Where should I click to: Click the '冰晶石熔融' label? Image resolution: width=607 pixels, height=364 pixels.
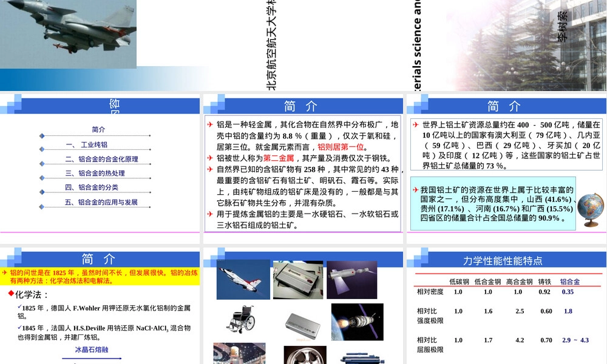tap(92, 349)
